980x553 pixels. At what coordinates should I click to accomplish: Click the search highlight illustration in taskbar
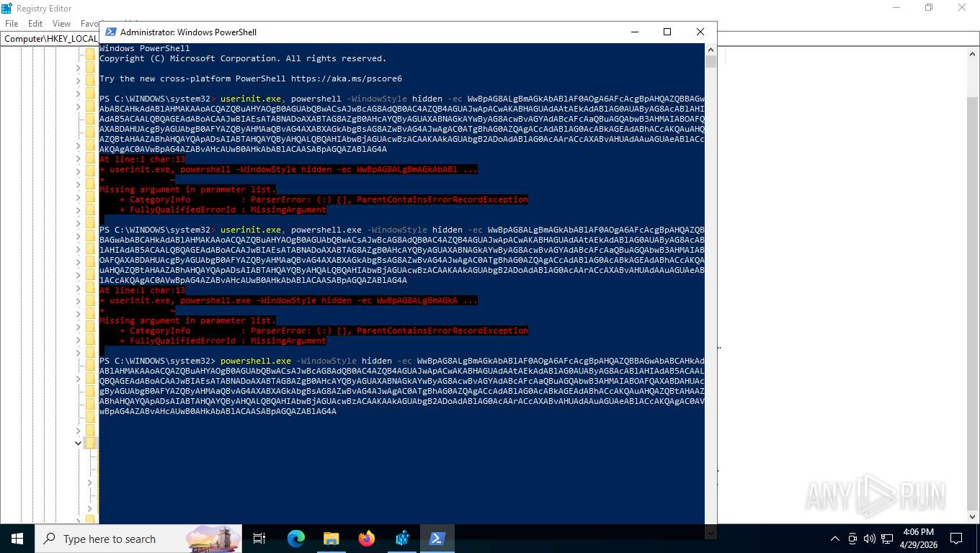[214, 539]
